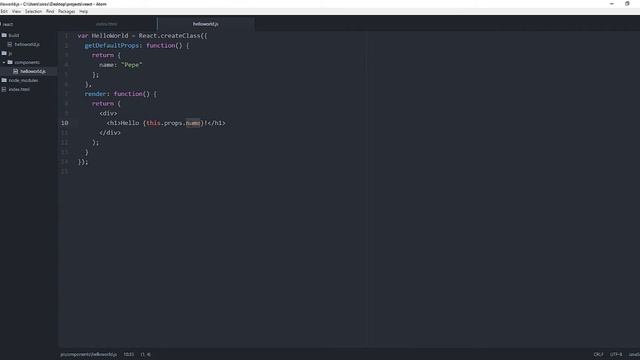Open helloworld.js under the build folder
The width and height of the screenshot is (640, 360).
pyautogui.click(x=27, y=44)
